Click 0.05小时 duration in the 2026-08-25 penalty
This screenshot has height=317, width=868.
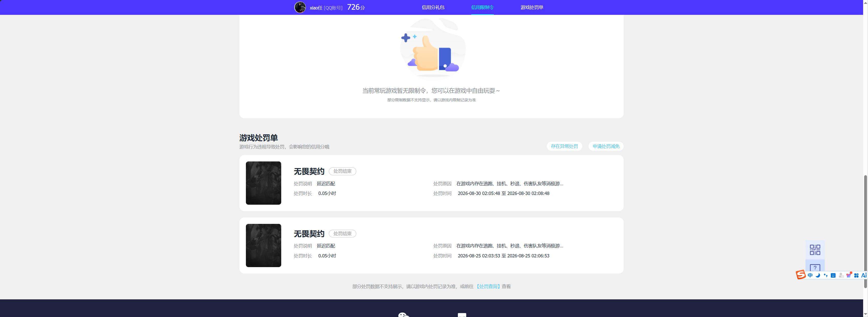coord(327,256)
